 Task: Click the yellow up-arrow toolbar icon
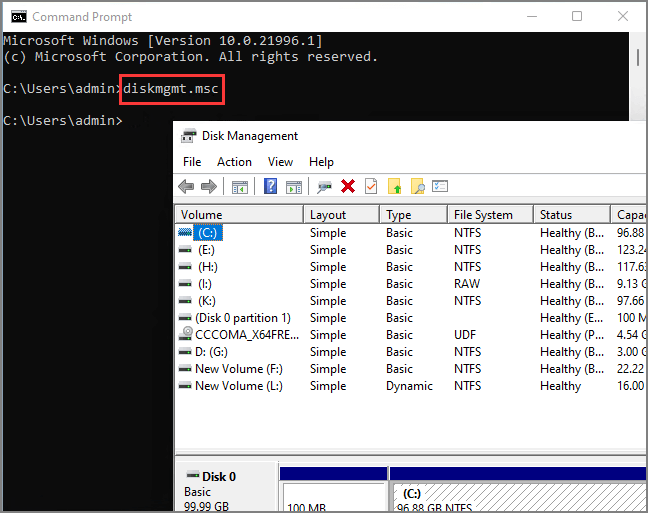pos(395,186)
